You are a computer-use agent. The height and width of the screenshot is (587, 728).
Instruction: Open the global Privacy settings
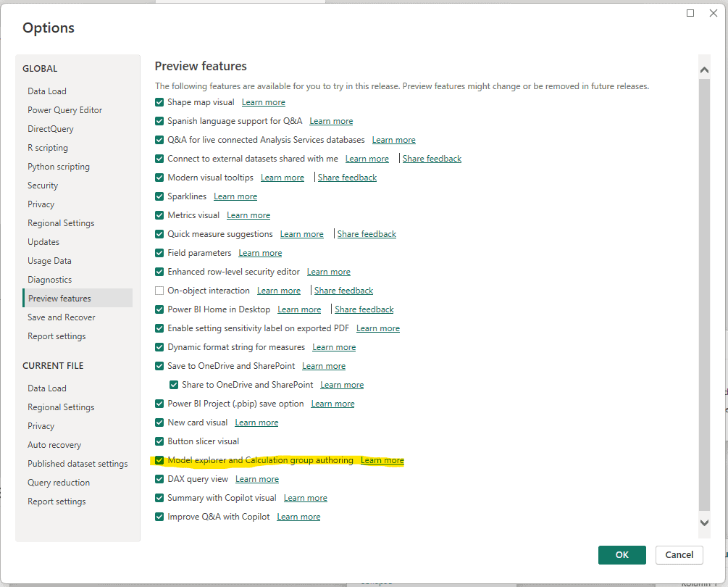click(x=41, y=204)
